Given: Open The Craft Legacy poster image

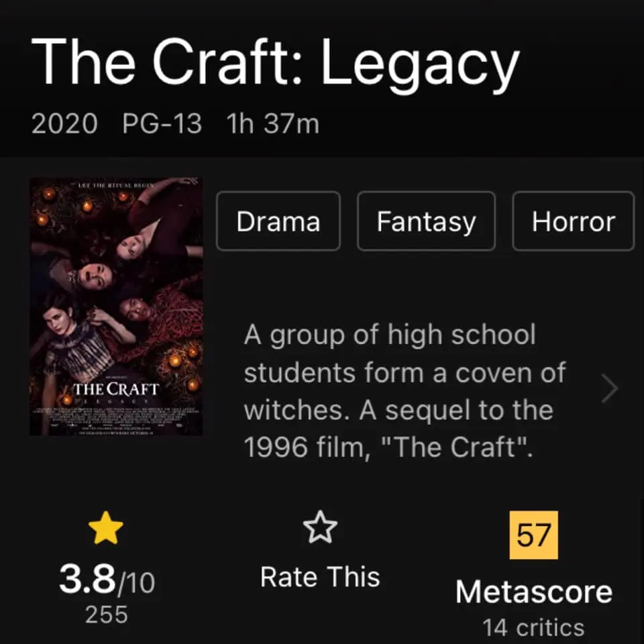Looking at the screenshot, I should [x=116, y=307].
